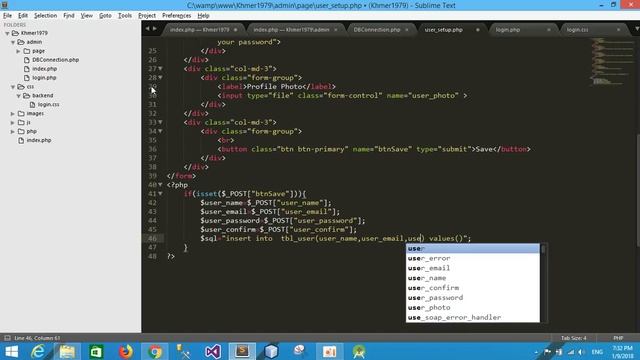This screenshot has width=640, height=360.
Task: Click tab scroll left arrow
Action: (148, 29)
